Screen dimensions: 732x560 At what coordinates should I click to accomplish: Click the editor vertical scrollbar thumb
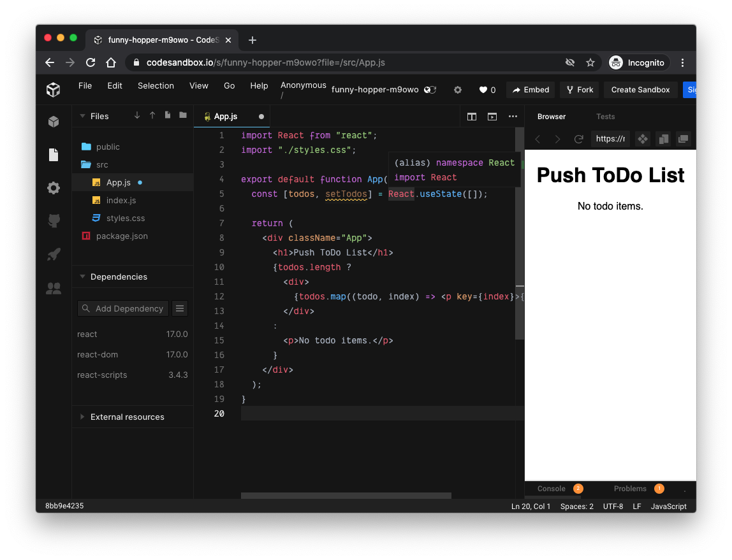(520, 233)
